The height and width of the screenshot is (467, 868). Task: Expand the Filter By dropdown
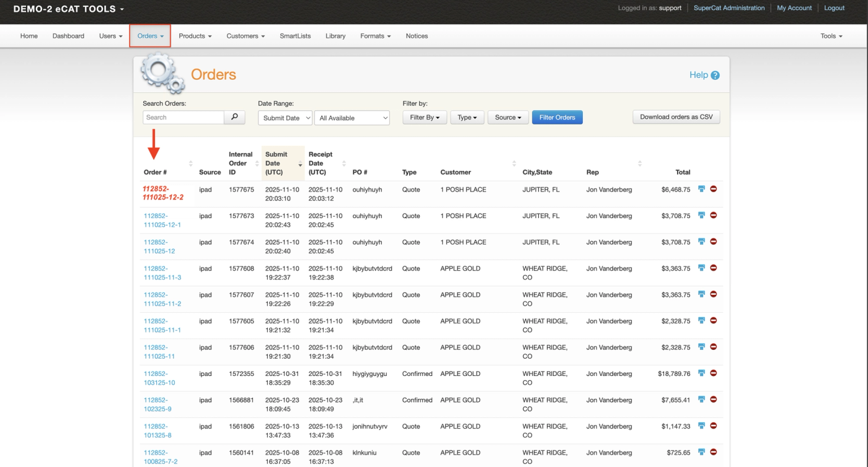(425, 117)
